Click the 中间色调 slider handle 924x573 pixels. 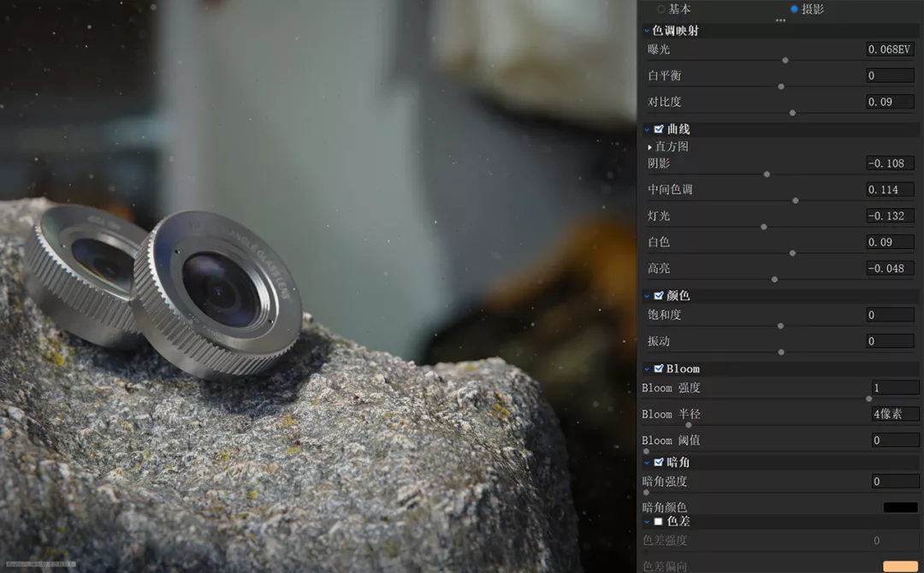(x=796, y=200)
